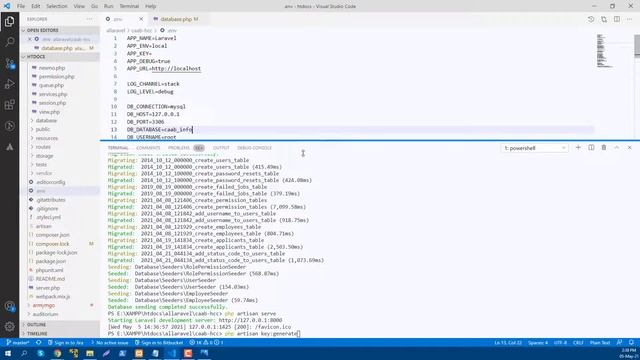Image resolution: width=640 pixels, height=360 pixels.
Task: Kill the terminal with trash icon
Action: [604, 147]
